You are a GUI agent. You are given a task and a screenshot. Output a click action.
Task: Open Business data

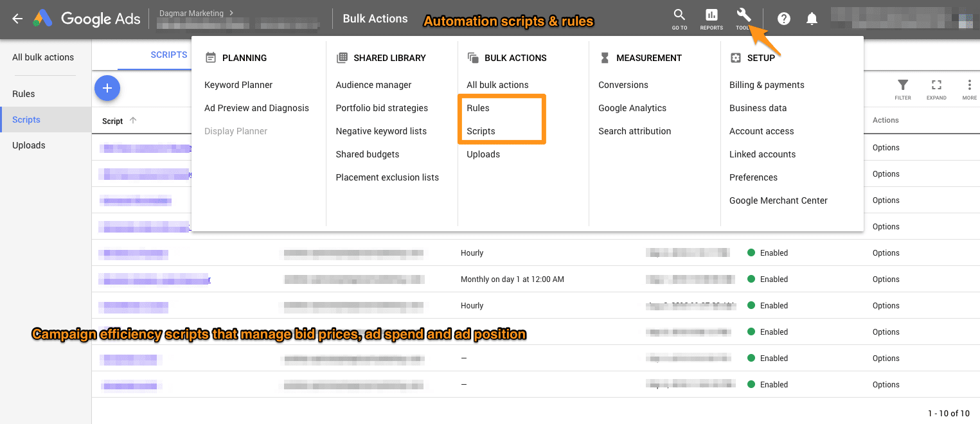(758, 108)
